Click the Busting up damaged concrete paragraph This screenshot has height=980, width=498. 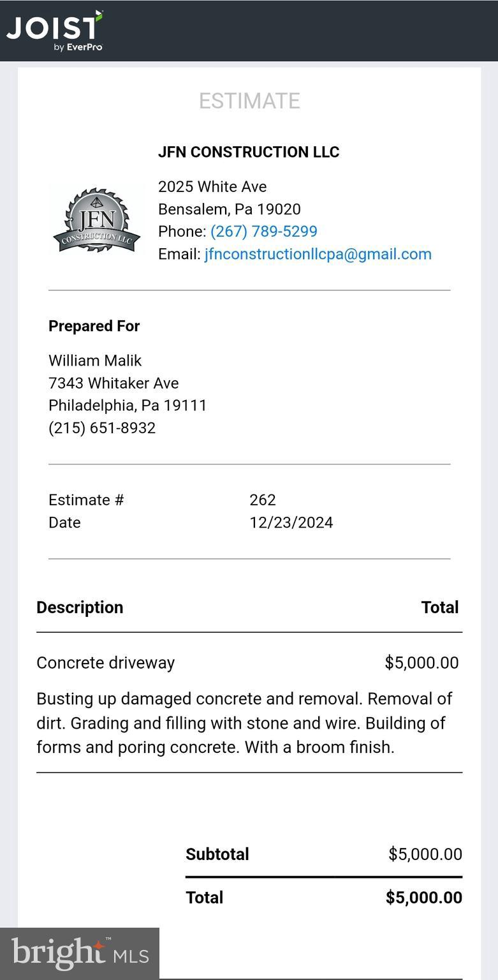tap(244, 723)
